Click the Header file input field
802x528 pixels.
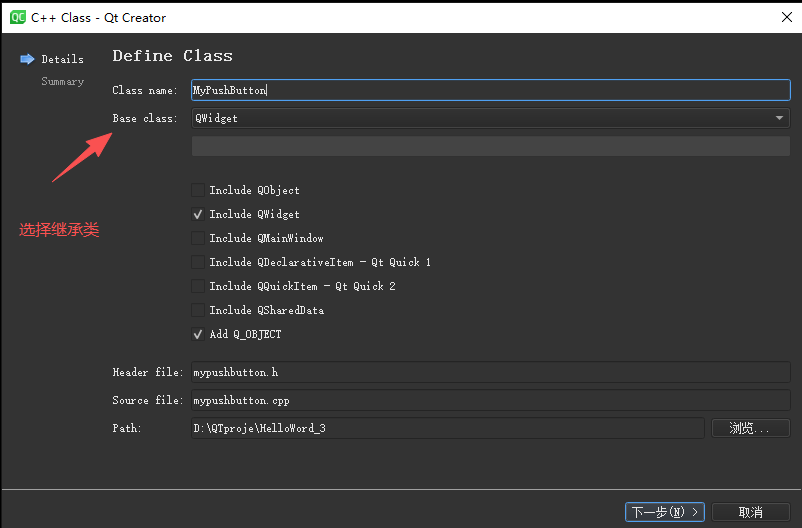491,372
